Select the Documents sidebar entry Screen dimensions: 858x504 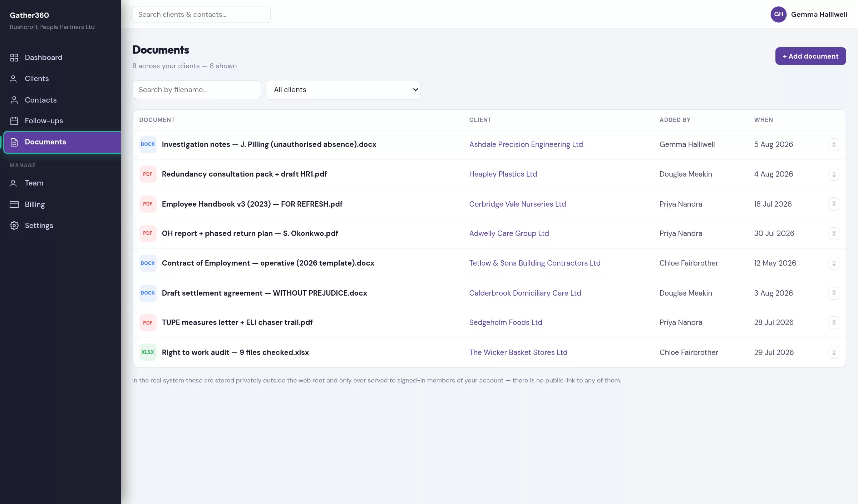(x=62, y=142)
